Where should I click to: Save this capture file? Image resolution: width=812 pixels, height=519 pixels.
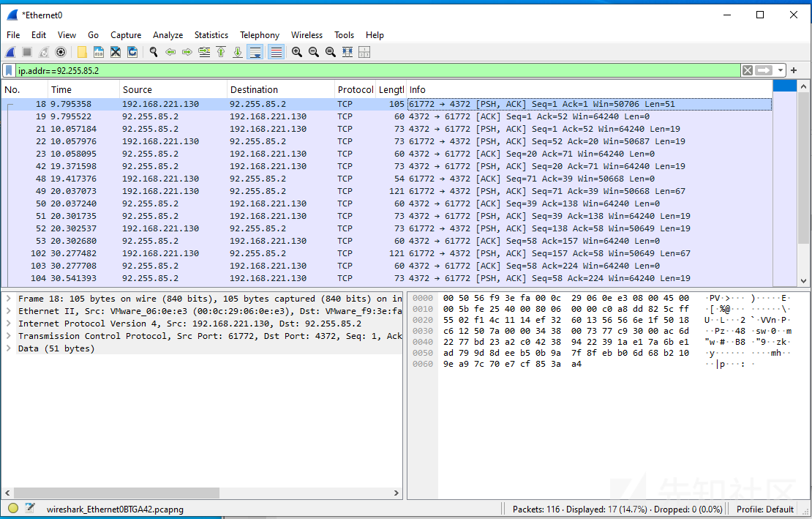99,52
